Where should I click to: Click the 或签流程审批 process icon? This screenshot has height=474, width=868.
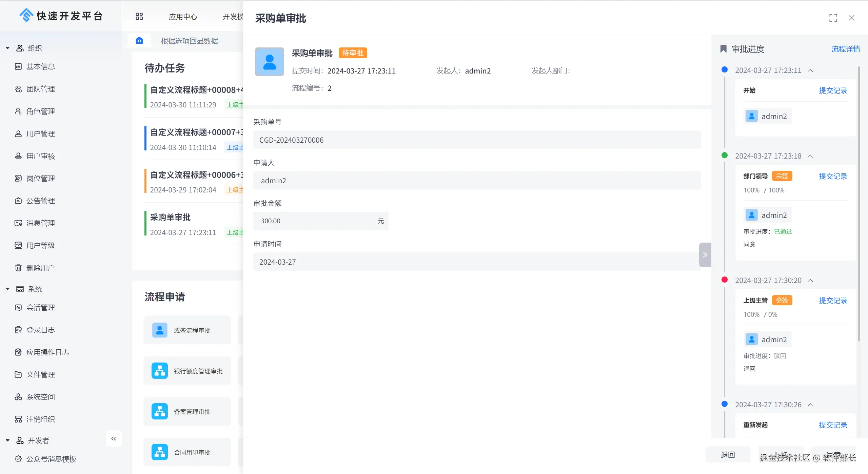[x=160, y=330]
